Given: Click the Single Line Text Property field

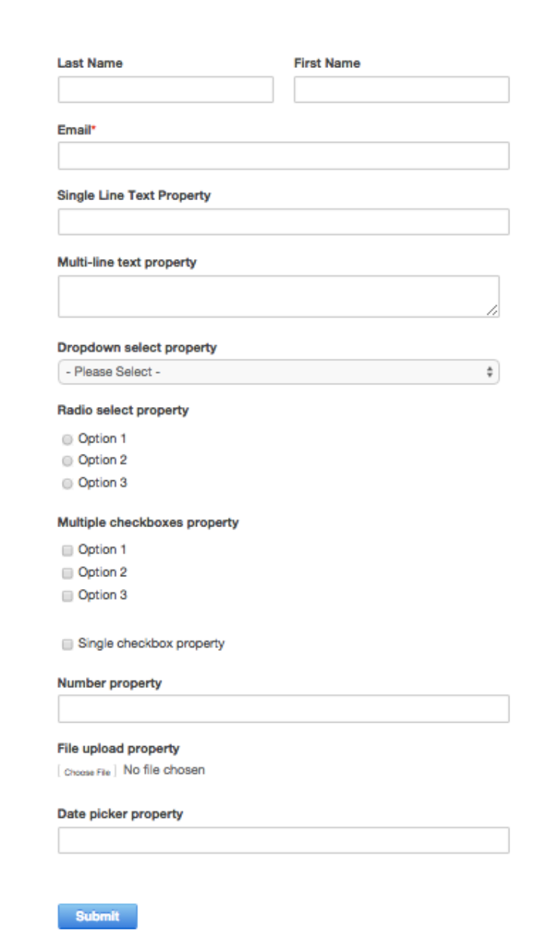Looking at the screenshot, I should pyautogui.click(x=284, y=222).
